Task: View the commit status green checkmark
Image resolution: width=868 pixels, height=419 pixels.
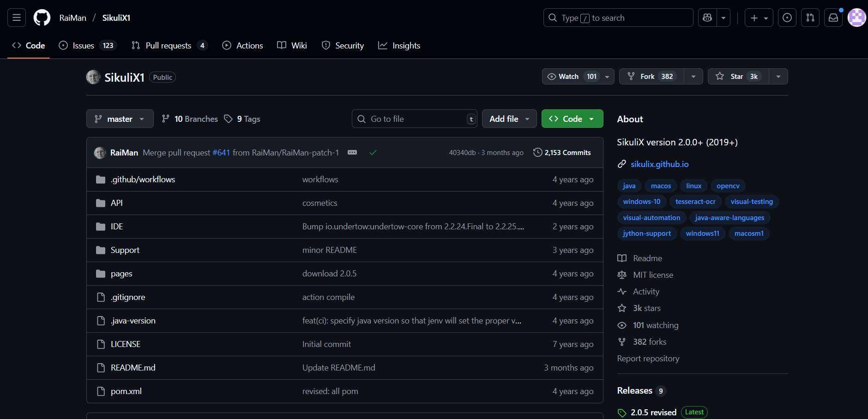Action: (373, 152)
